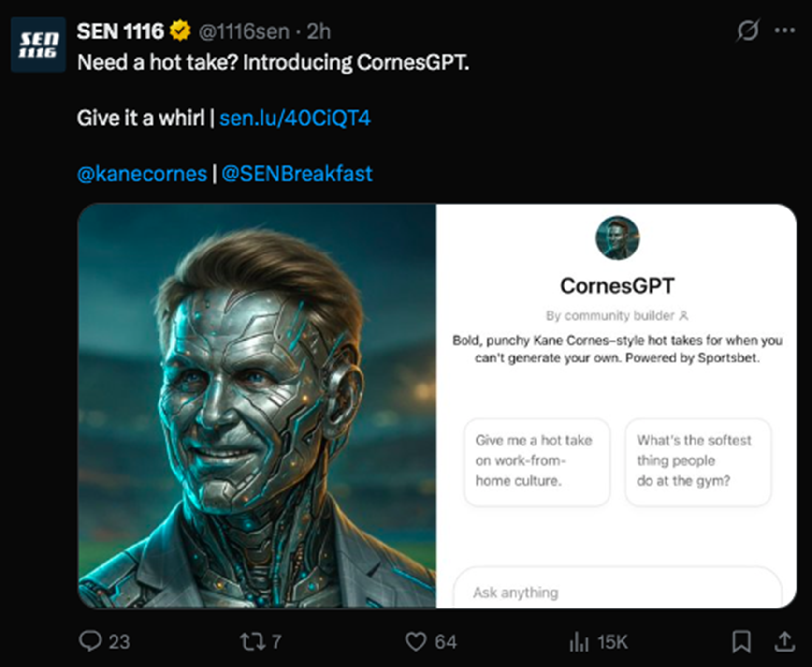This screenshot has width=812, height=667.
Task: Open the SEN 1116 profile avatar
Action: [x=38, y=44]
